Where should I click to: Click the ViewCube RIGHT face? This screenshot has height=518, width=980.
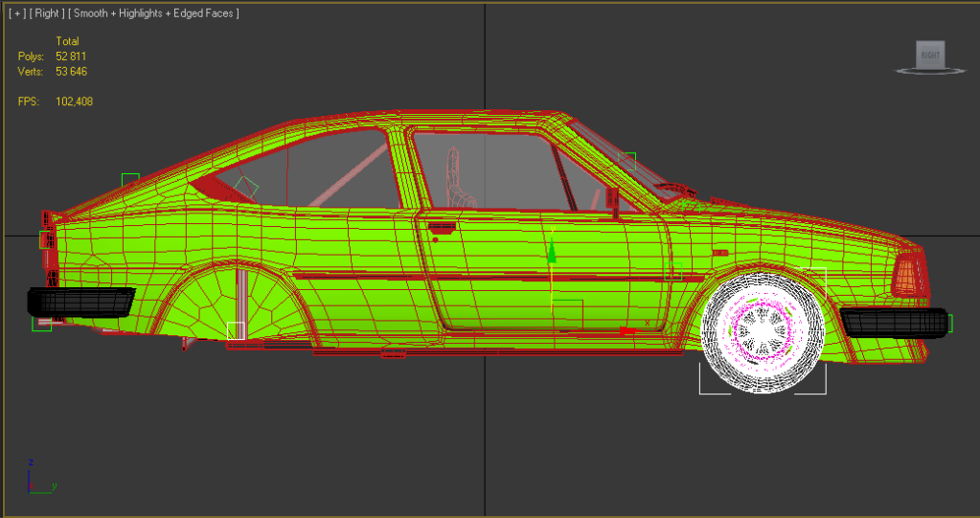pyautogui.click(x=929, y=55)
